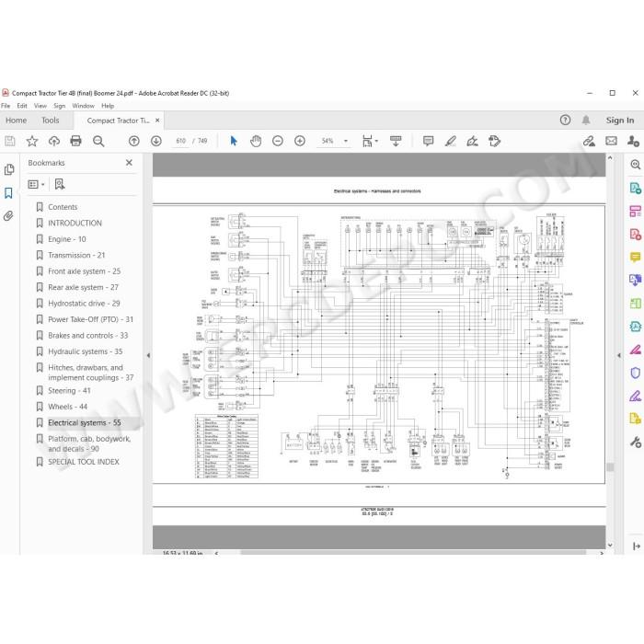Screen dimensions: 644x644
Task: Zoom out with the minus circle
Action: 278,142
